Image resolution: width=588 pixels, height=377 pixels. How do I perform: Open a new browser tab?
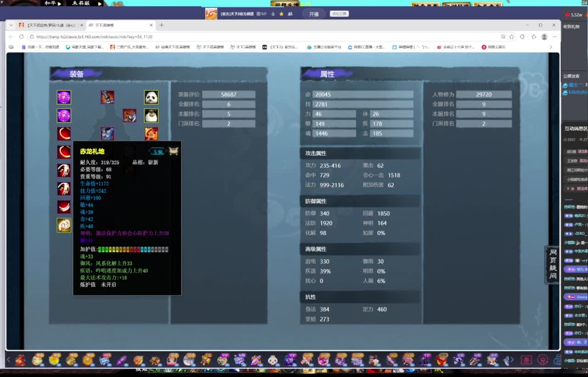(x=161, y=25)
